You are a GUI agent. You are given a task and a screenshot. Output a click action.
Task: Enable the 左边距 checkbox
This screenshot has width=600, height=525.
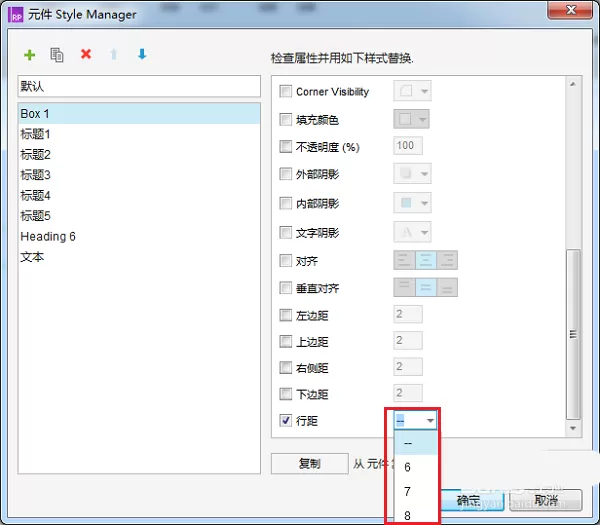click(x=285, y=315)
